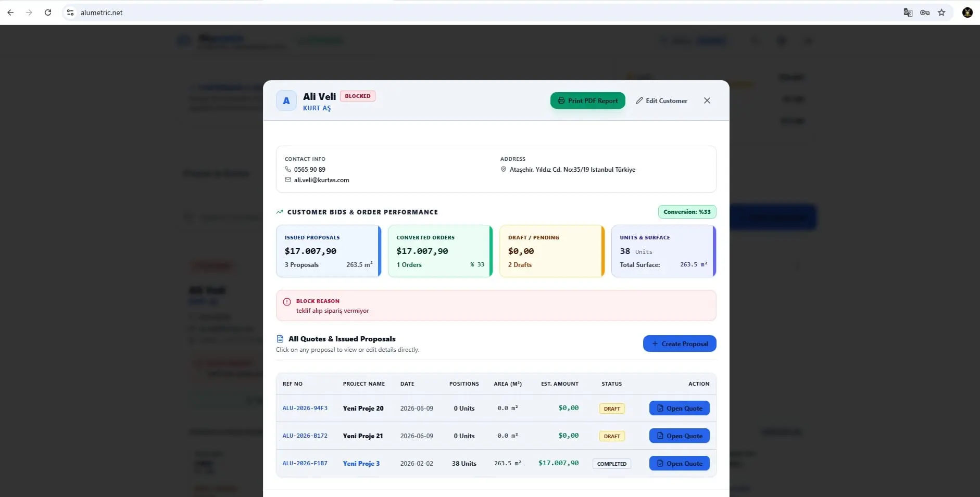Click the browser forward arrow

click(x=29, y=12)
